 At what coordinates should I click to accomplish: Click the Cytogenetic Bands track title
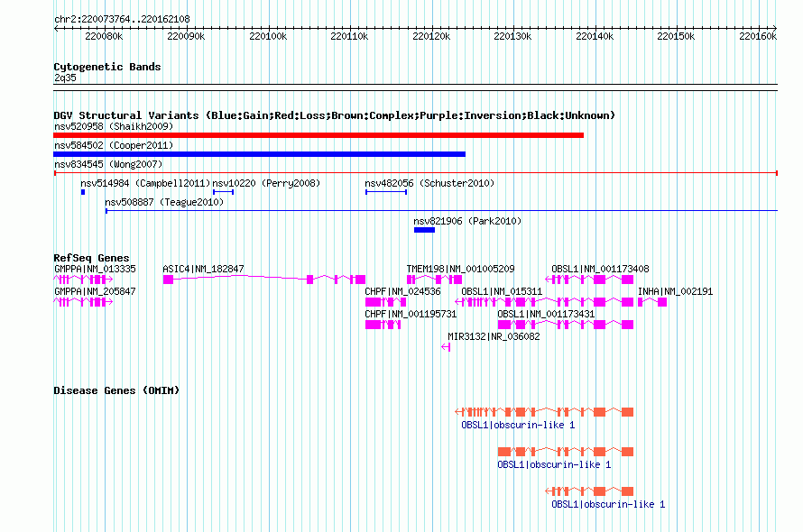coord(107,67)
